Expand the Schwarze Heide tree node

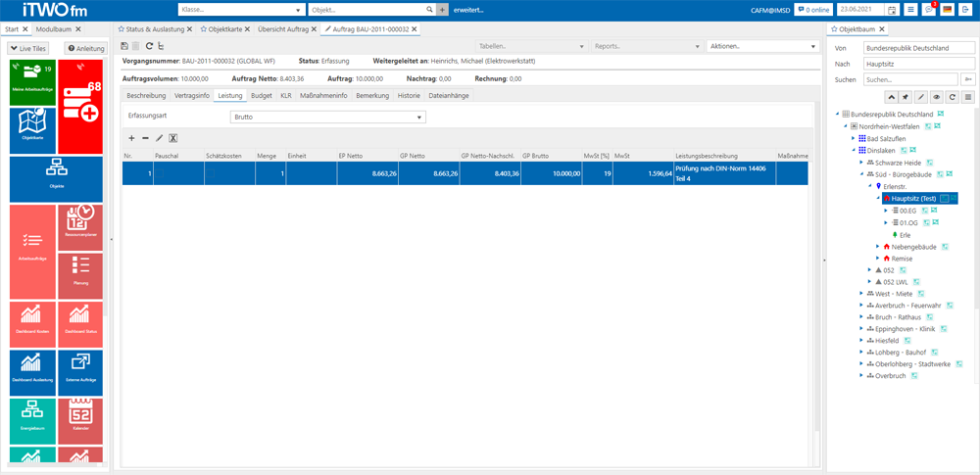click(x=861, y=162)
